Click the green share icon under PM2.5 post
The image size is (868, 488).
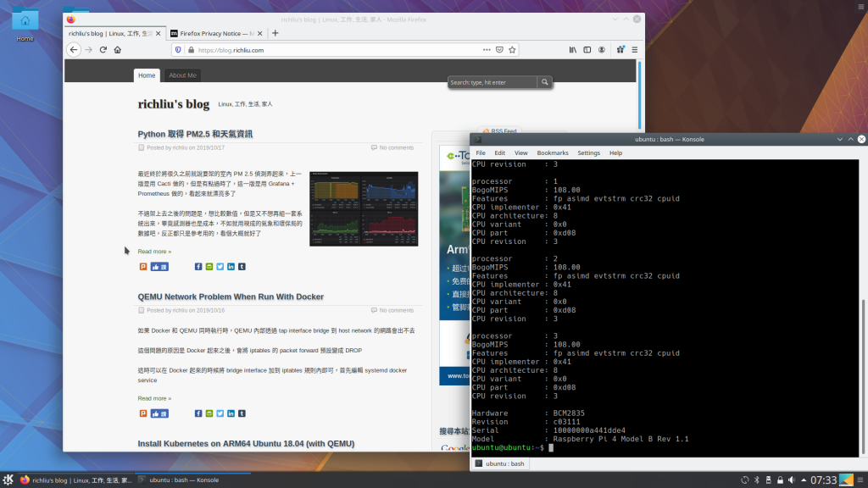point(209,267)
